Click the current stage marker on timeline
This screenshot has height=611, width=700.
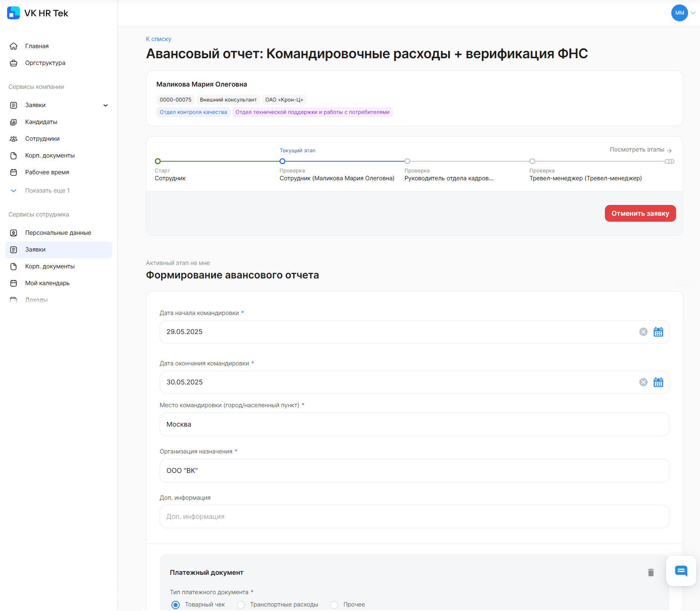(x=282, y=161)
